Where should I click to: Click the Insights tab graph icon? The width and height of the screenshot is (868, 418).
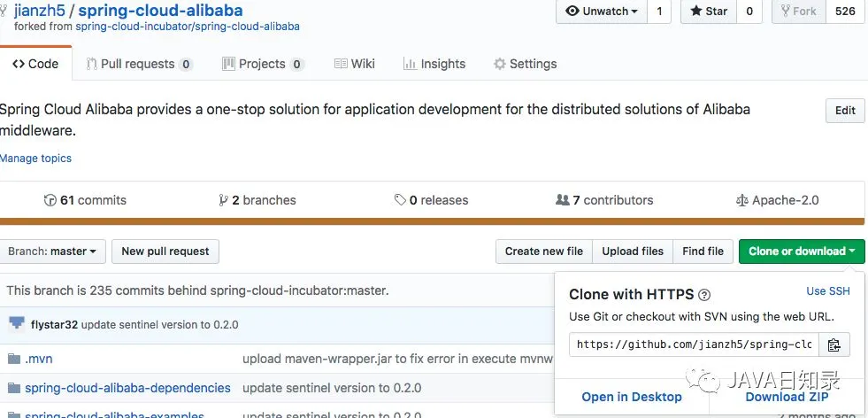(411, 64)
